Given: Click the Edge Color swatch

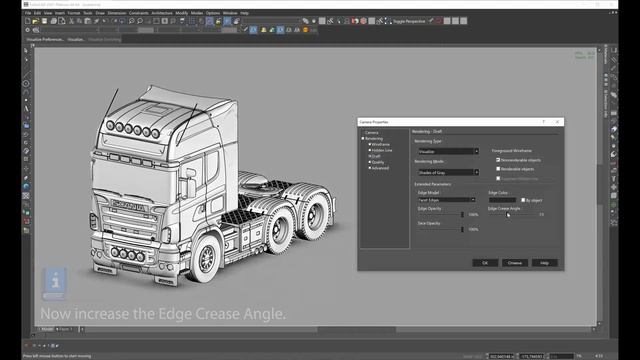Looking at the screenshot, I should tap(502, 200).
